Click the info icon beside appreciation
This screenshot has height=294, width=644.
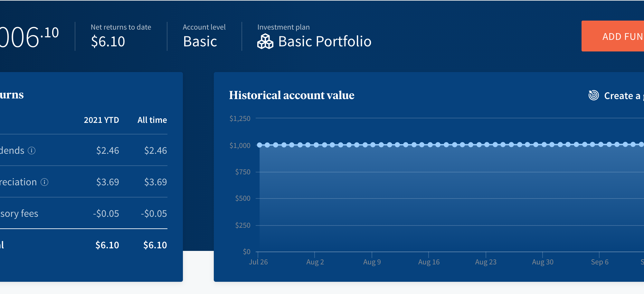pos(44,182)
